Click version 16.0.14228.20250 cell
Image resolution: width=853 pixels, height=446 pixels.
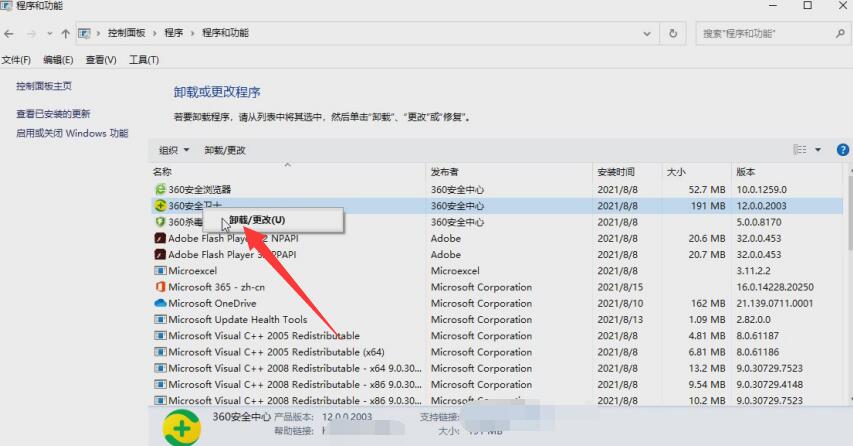(775, 287)
